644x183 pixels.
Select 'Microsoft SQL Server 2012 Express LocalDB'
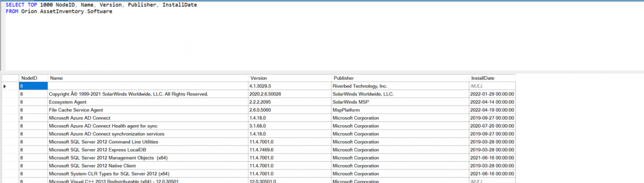pyautogui.click(x=148, y=150)
